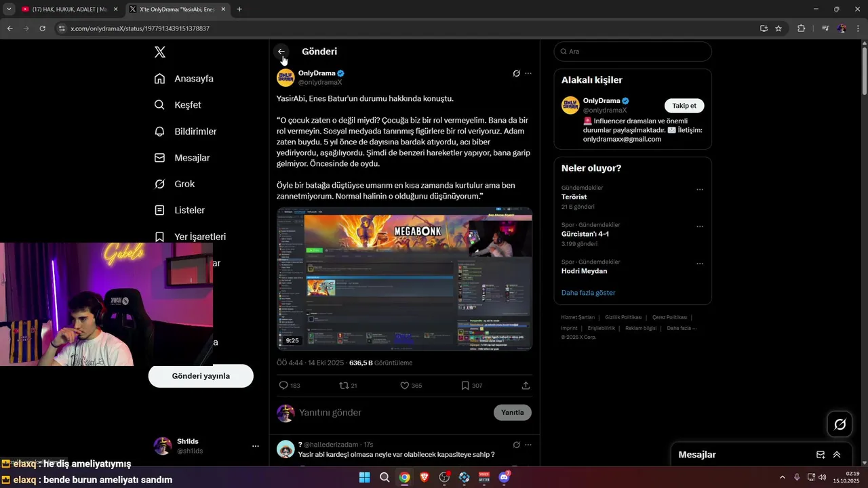This screenshot has height=488, width=868.
Task: Open Grok from the sidebar
Action: coord(175,184)
